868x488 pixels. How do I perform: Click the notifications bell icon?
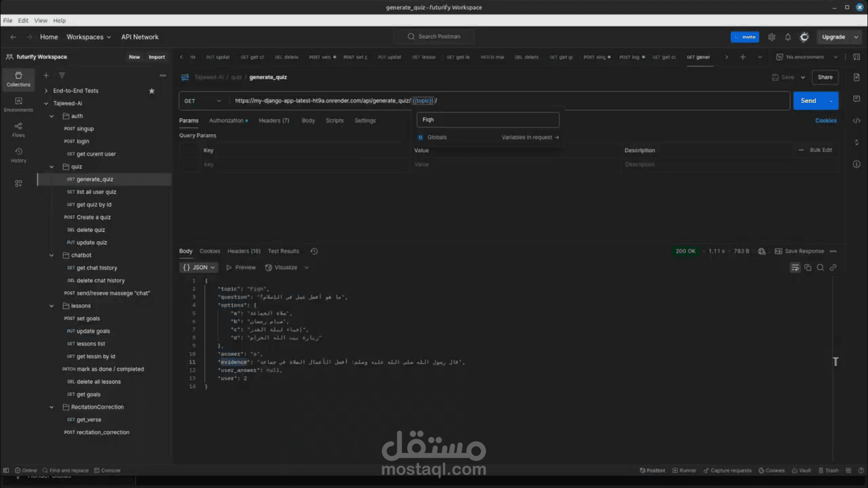788,37
